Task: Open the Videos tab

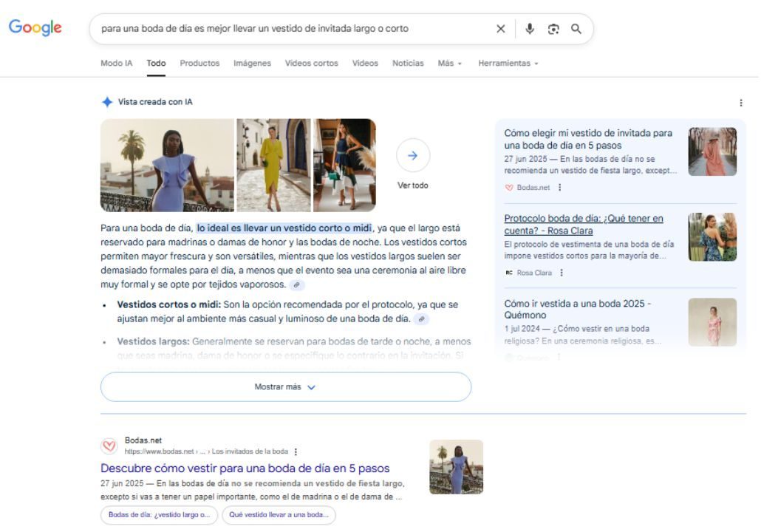Action: pos(365,63)
